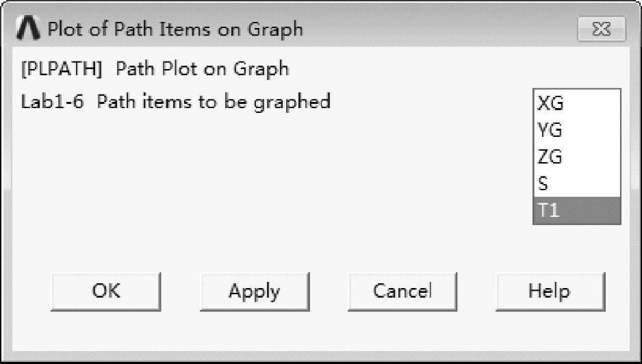Viewport: 642px width, 364px height.
Task: Cancel the path plot dialog
Action: click(x=402, y=291)
